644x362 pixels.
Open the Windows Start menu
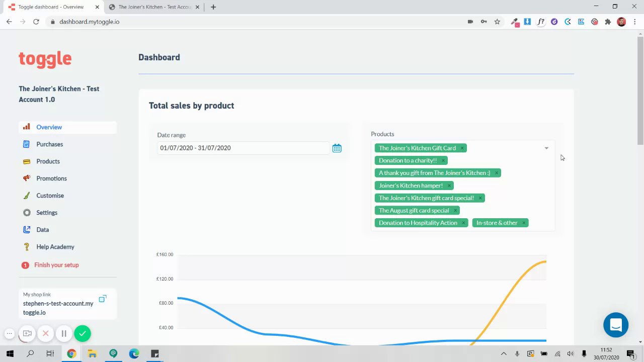pyautogui.click(x=10, y=354)
